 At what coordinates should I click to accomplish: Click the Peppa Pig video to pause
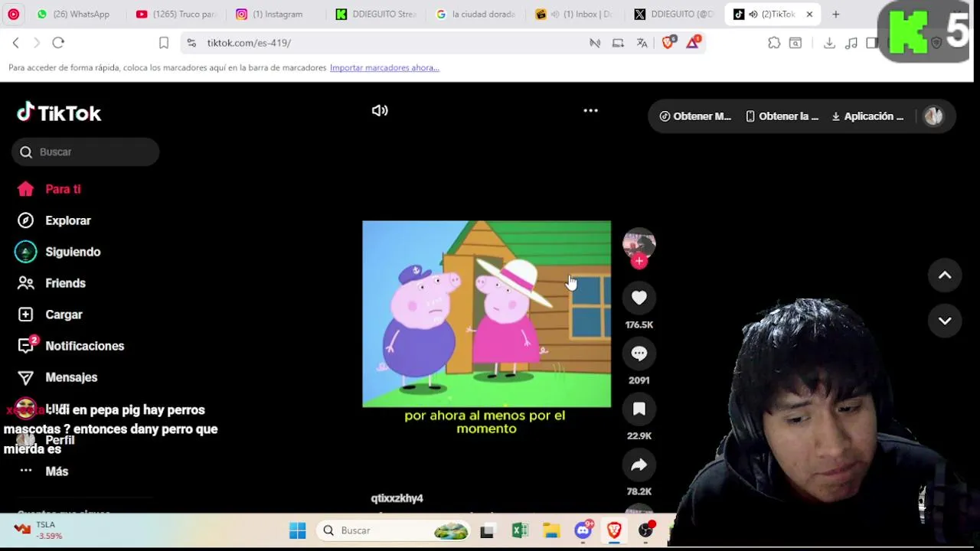(x=486, y=314)
